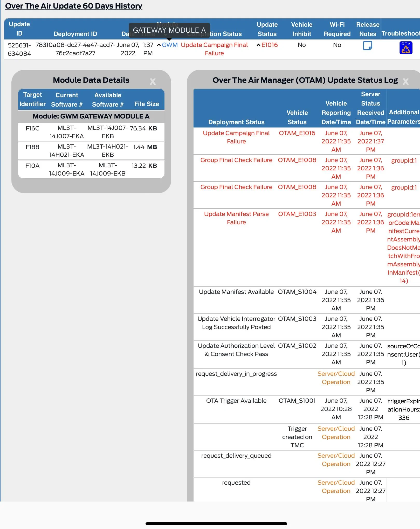Viewport: 420px width, 529px height.
Task: Select the F16C target identifier row
Action: click(x=32, y=128)
